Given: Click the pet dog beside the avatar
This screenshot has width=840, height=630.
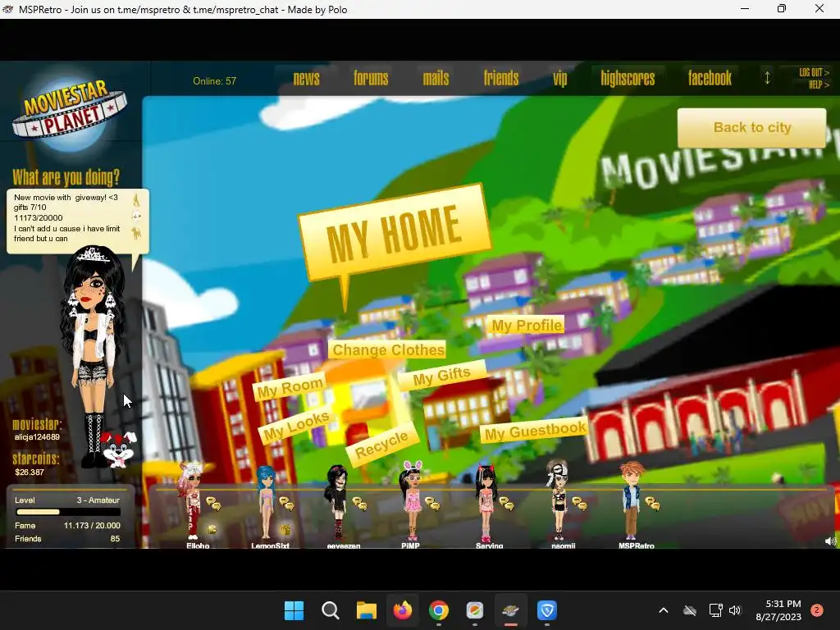Looking at the screenshot, I should tap(119, 450).
